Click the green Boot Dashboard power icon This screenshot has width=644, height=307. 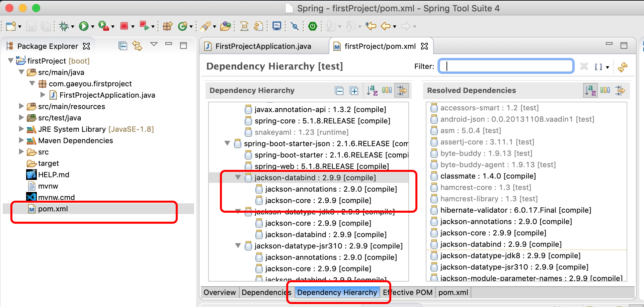[313, 26]
